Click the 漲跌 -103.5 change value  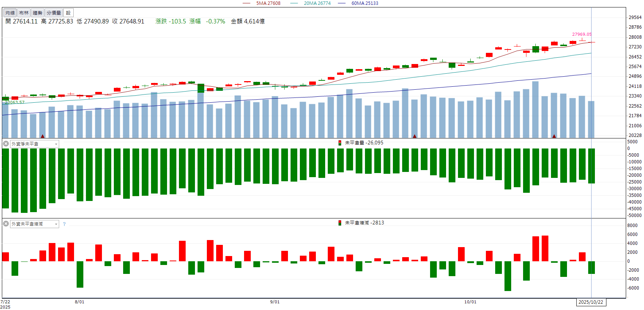[x=171, y=22]
